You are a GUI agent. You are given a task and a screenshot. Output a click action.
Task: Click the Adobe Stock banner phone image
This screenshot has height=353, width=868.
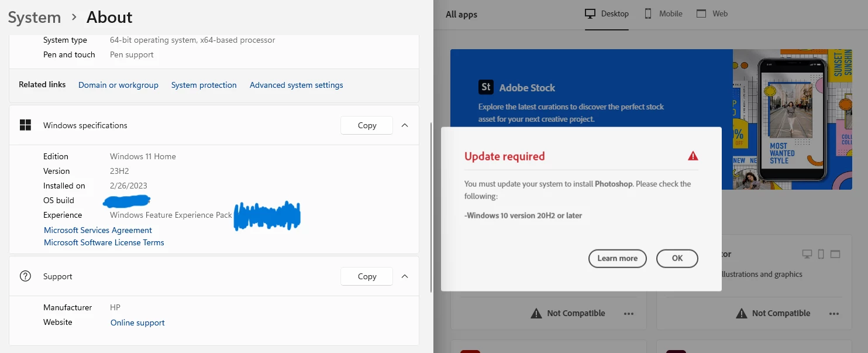pyautogui.click(x=792, y=119)
